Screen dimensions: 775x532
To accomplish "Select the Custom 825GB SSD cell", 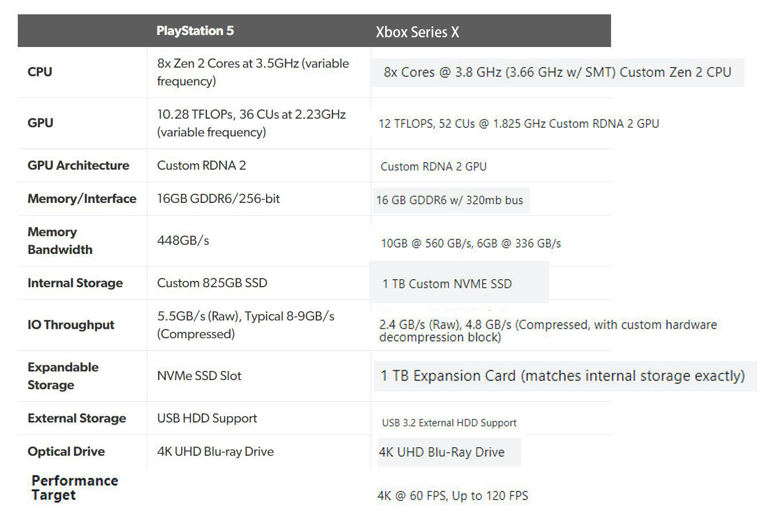I will pyautogui.click(x=212, y=283).
